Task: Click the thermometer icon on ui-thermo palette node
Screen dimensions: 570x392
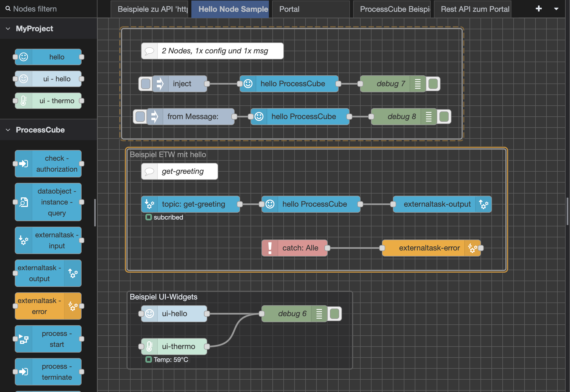Action: tap(24, 101)
